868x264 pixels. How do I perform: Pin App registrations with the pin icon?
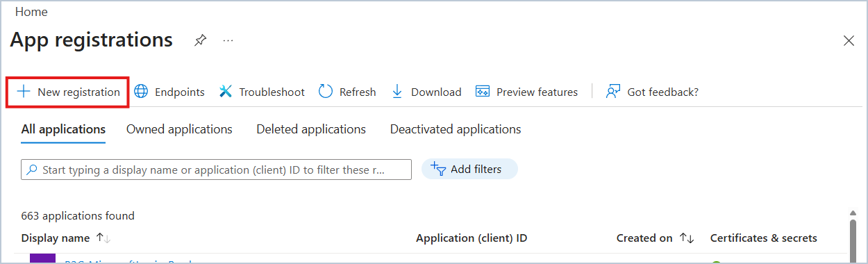pos(200,40)
